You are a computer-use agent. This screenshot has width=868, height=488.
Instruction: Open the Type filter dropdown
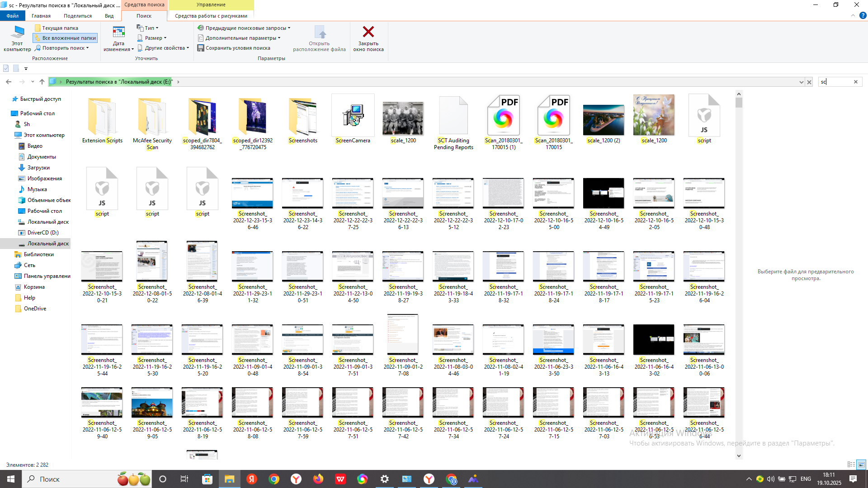pos(148,28)
